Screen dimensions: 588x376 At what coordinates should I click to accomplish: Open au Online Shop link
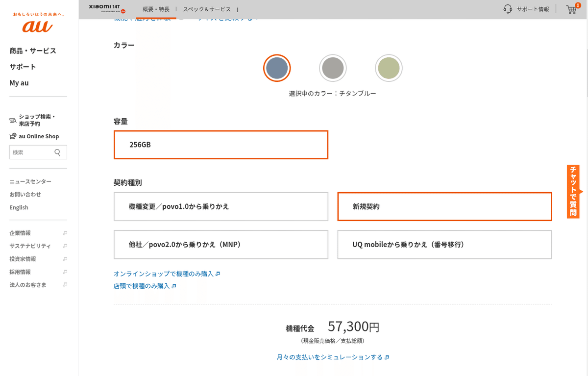click(x=34, y=136)
